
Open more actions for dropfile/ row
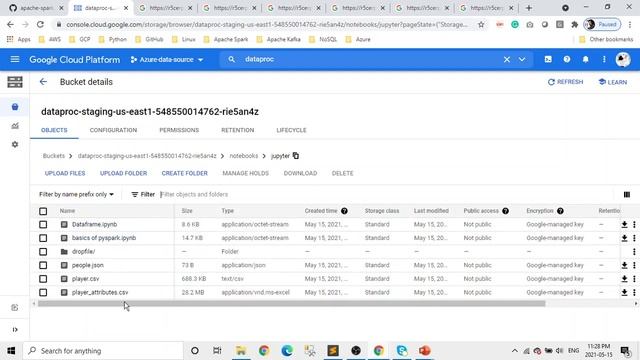coord(634,252)
